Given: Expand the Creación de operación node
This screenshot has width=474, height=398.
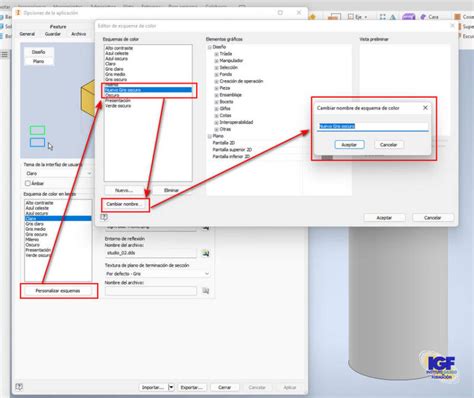Looking at the screenshot, I should (x=216, y=81).
